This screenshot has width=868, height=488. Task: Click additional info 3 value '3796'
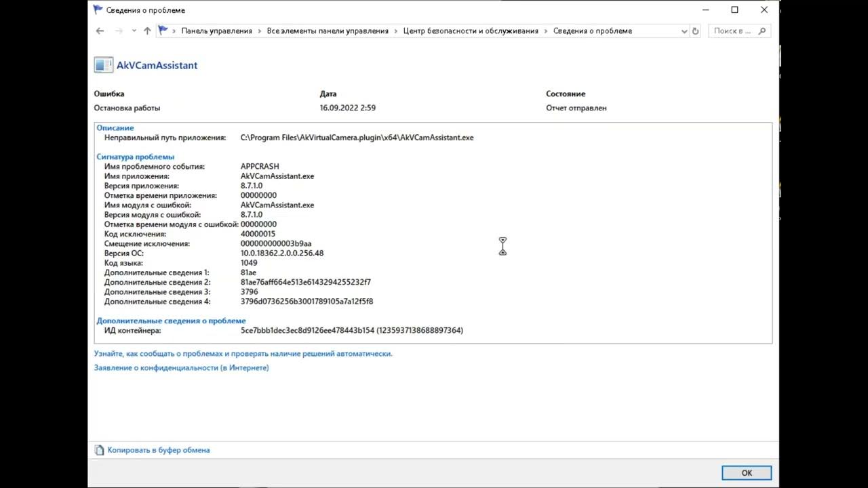pos(250,292)
